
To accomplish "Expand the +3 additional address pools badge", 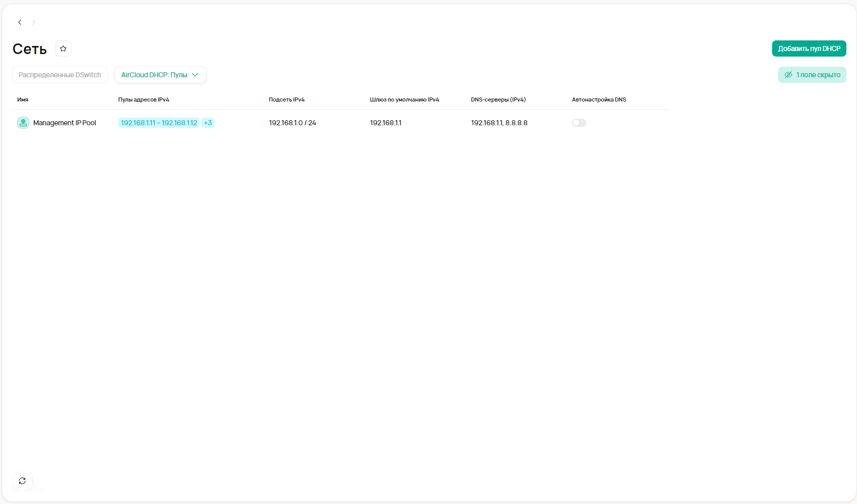I will 208,123.
